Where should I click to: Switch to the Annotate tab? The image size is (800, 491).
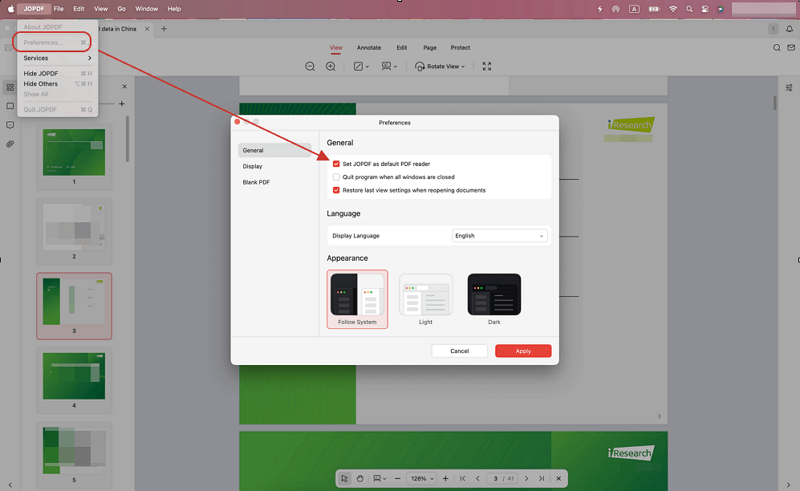[369, 47]
